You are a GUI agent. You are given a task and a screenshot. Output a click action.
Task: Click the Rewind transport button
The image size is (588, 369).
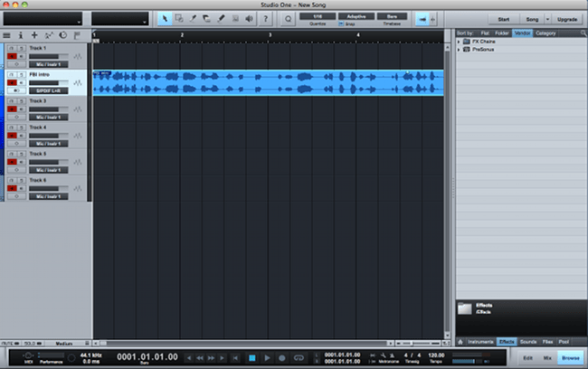point(200,358)
